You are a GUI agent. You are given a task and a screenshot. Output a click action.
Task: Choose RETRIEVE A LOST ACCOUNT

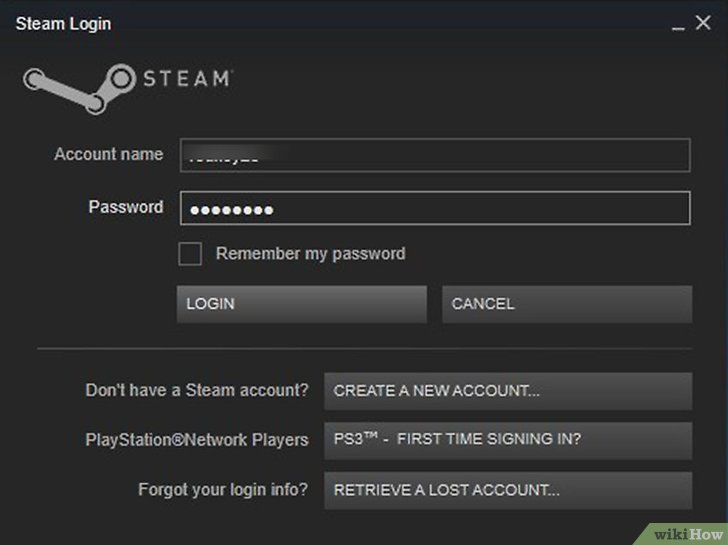[508, 490]
